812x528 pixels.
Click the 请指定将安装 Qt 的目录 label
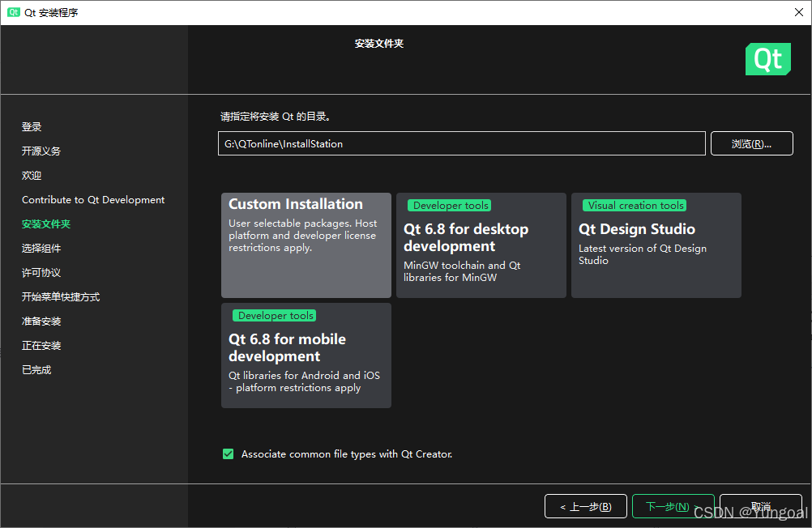coord(276,117)
